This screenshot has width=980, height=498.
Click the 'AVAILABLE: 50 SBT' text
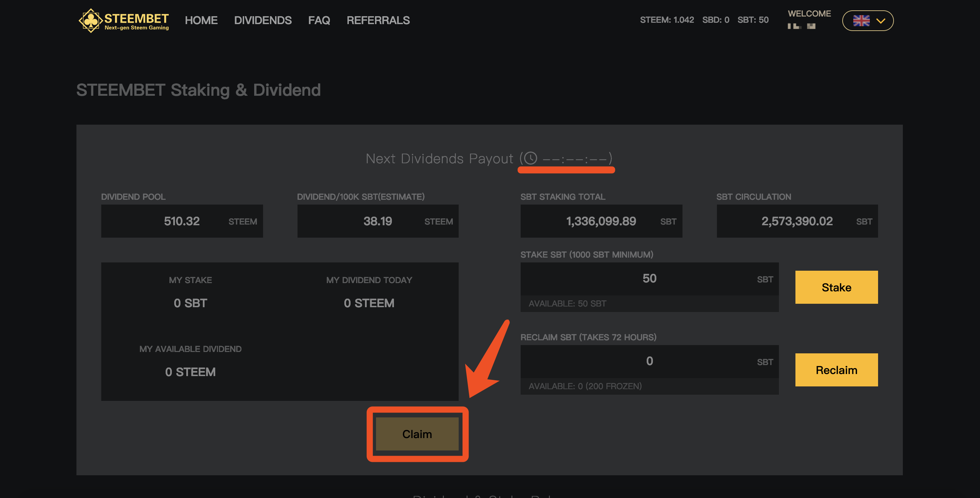[567, 304]
